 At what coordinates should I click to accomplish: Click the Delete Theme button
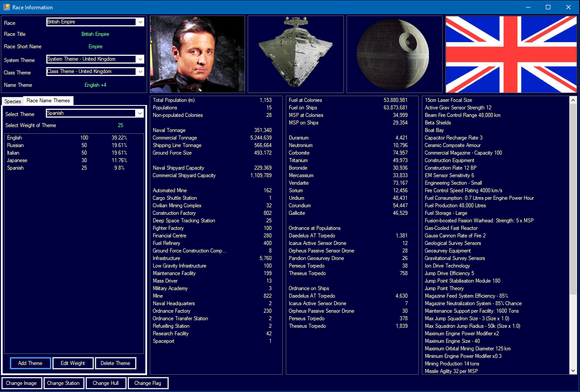pos(115,363)
